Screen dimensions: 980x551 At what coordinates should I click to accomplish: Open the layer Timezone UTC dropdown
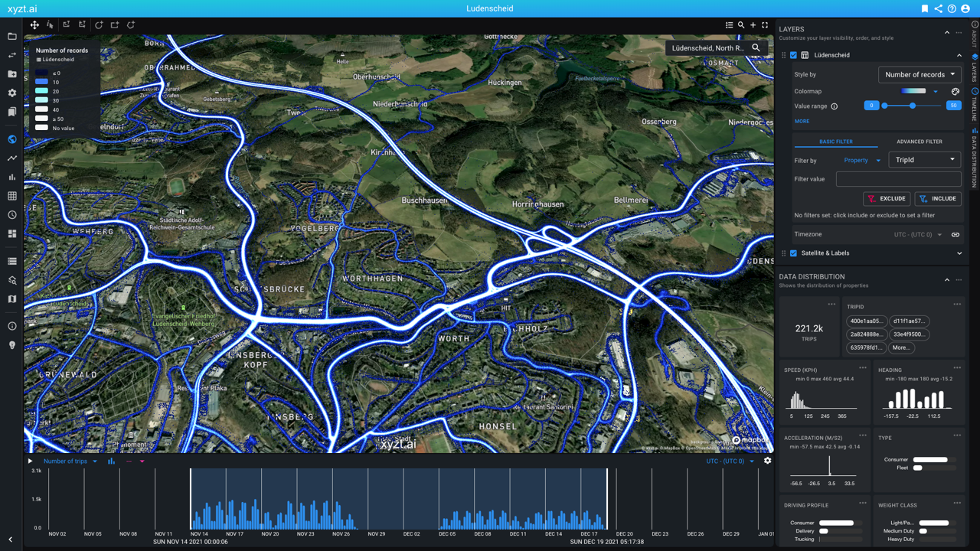coord(918,235)
